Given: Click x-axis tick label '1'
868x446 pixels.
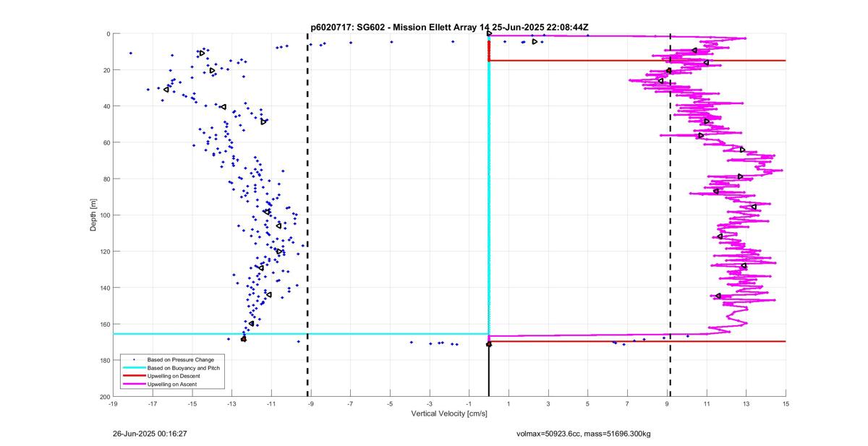Looking at the screenshot, I should coord(509,403).
